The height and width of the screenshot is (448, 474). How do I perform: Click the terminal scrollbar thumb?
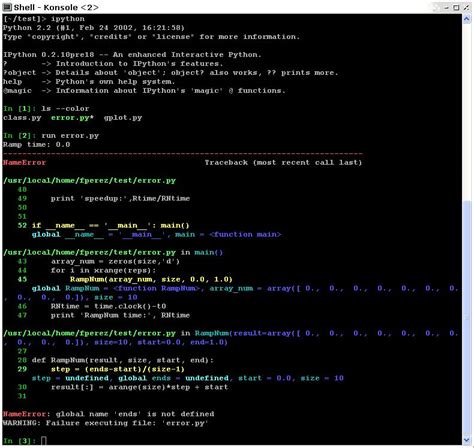467,317
